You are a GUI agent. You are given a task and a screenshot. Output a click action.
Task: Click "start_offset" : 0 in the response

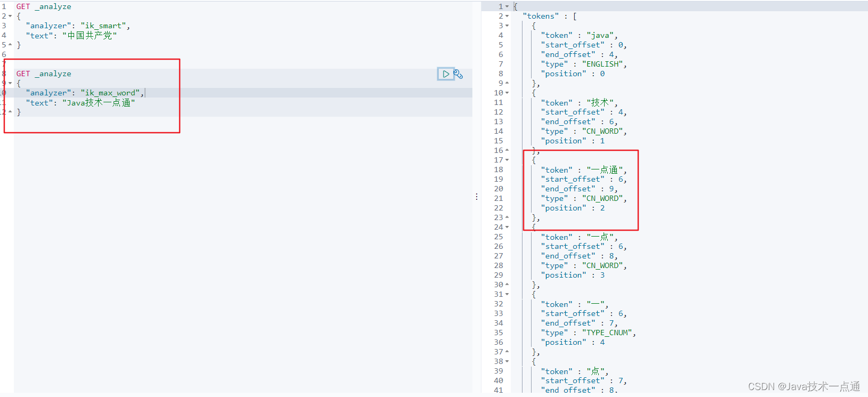point(584,45)
